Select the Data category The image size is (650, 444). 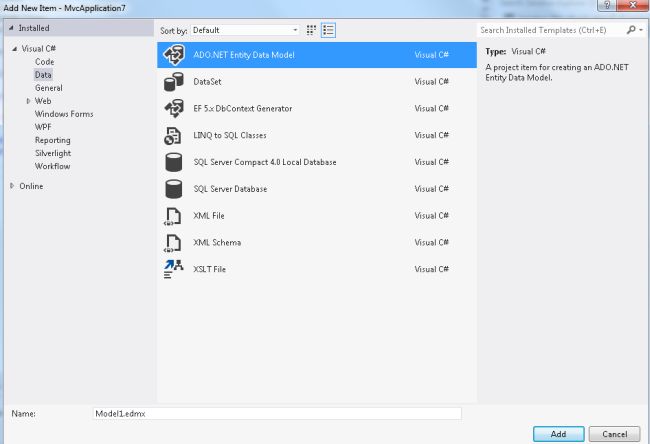coord(43,75)
